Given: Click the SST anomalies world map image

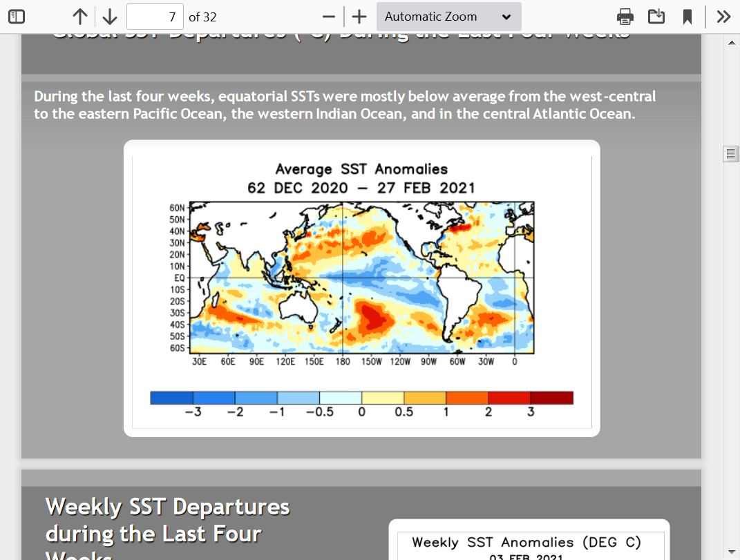Looking at the screenshot, I should click(361, 278).
